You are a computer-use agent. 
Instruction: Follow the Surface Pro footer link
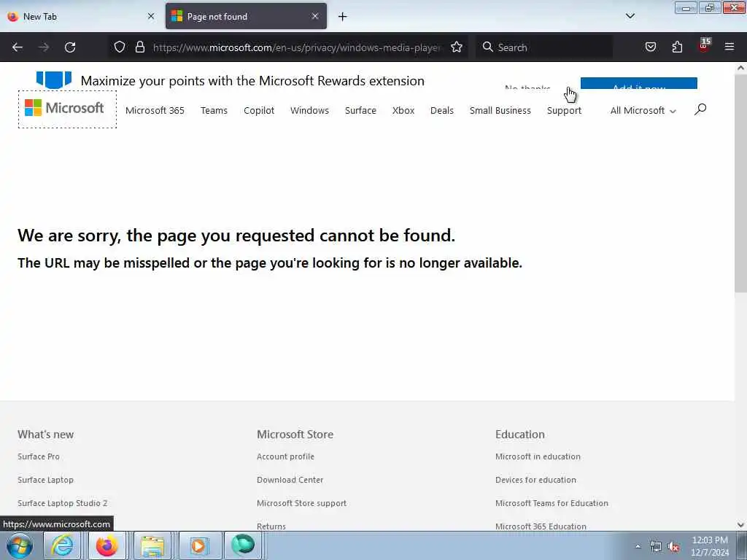[39, 456]
